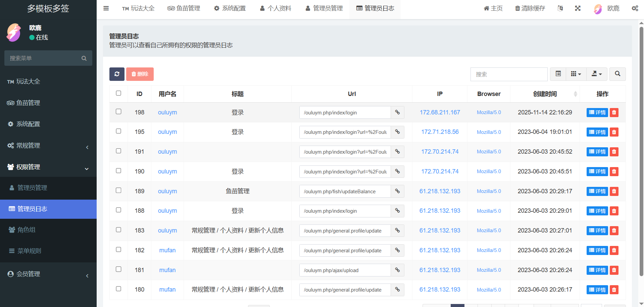Expand the 常规管理 sidebar menu
This screenshot has width=644, height=307.
click(48, 146)
